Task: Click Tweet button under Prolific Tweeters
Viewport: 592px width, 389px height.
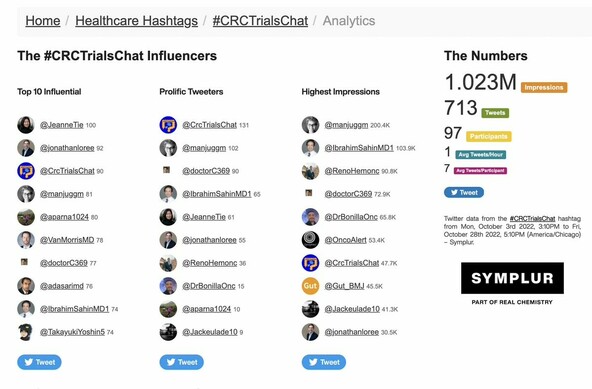Action: 182,362
